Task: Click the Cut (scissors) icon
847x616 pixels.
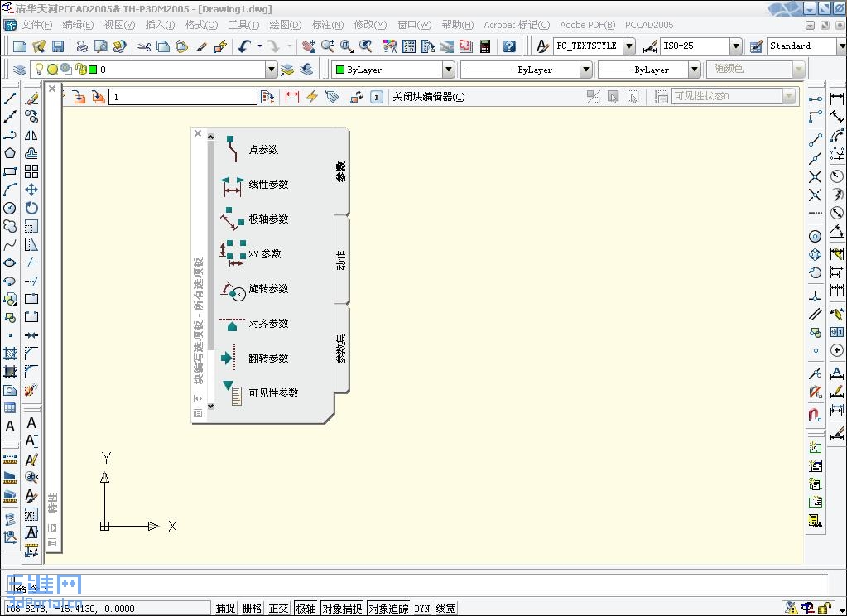Action: point(144,47)
